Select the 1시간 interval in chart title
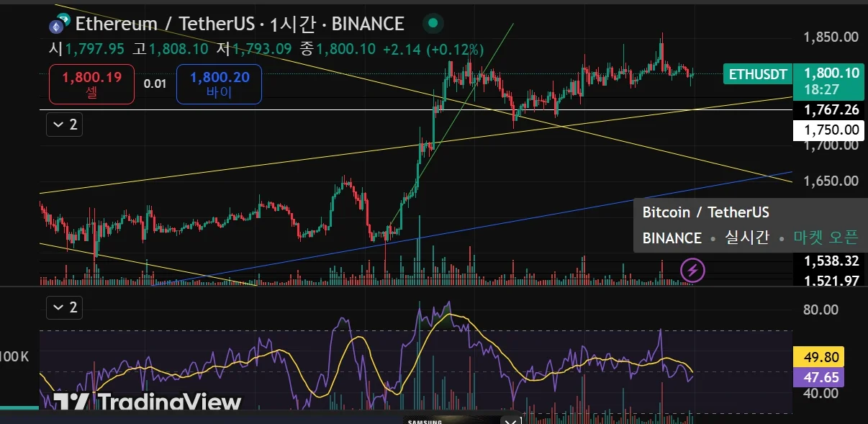 click(x=292, y=24)
